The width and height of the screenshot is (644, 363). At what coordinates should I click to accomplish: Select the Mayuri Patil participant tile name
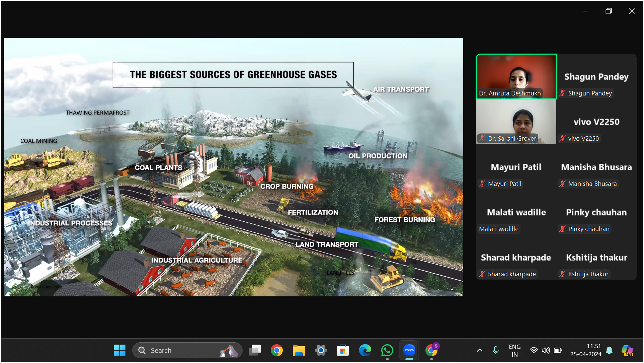tap(516, 167)
